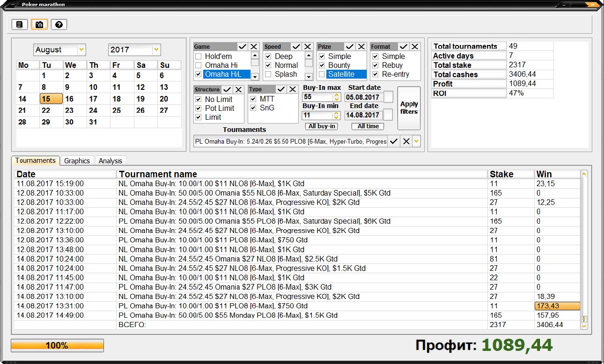Open the help question-mark icon

(59, 24)
